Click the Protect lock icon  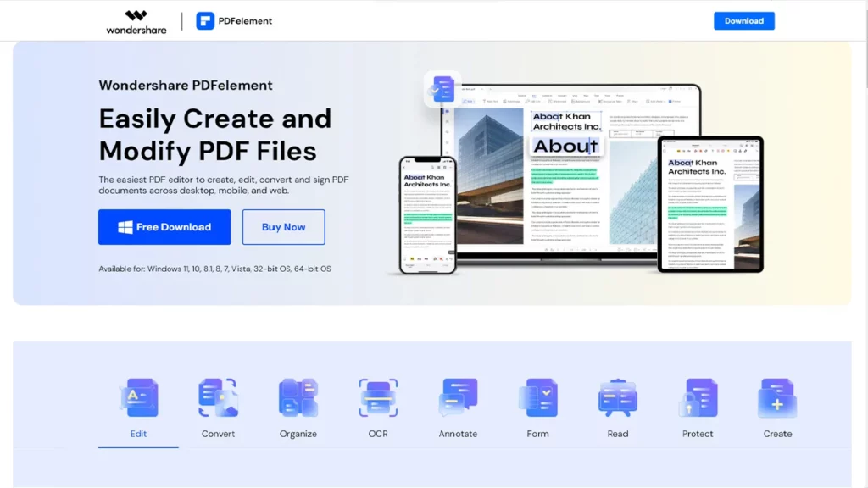pos(698,397)
